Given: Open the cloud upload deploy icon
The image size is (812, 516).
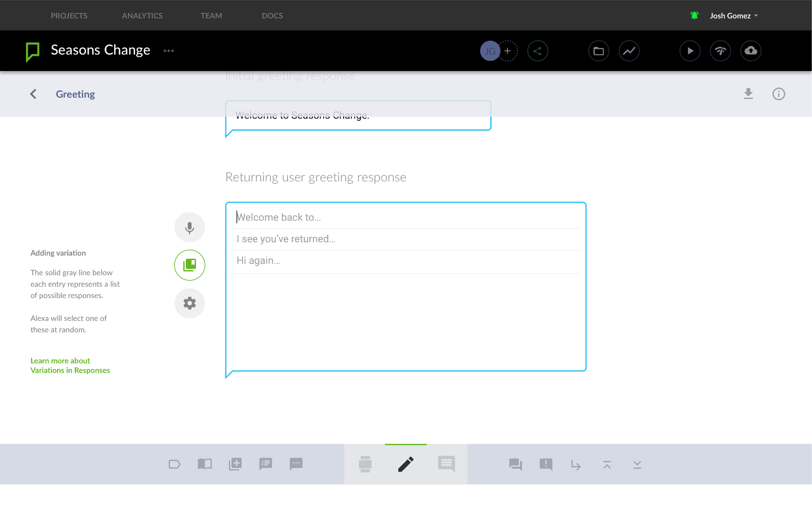Looking at the screenshot, I should [x=751, y=51].
